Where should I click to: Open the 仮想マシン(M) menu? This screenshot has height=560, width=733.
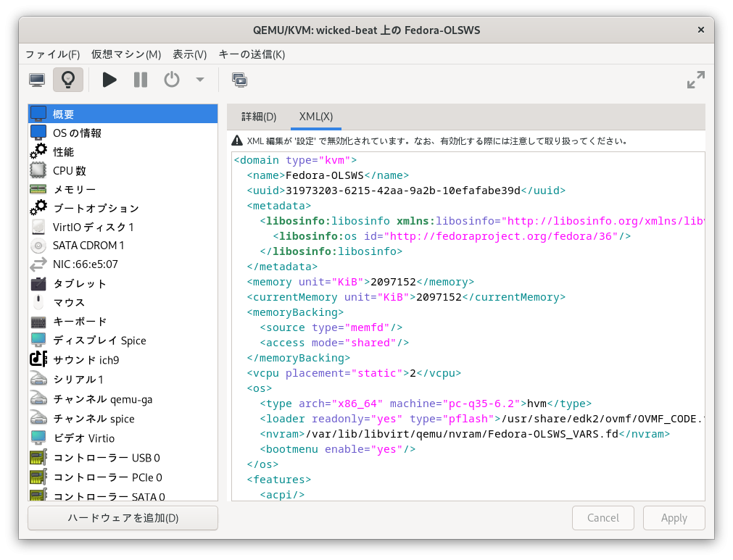[126, 54]
